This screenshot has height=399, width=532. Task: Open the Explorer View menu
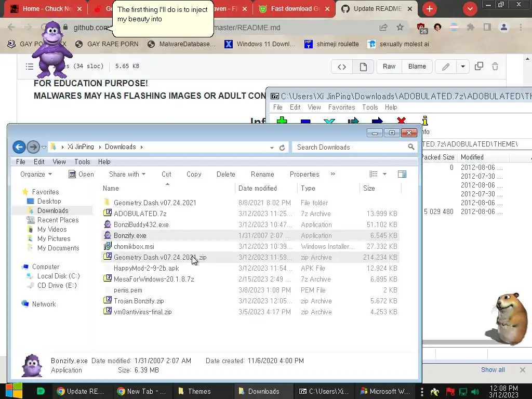pyautogui.click(x=59, y=162)
